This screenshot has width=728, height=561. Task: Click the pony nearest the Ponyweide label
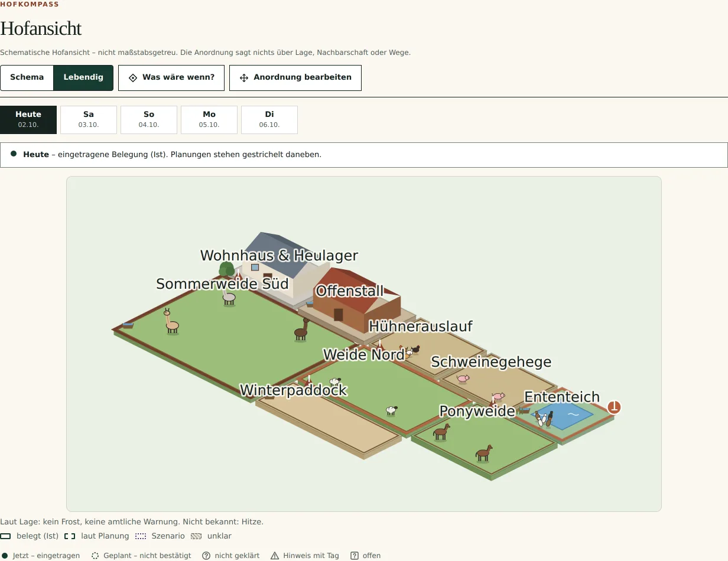pyautogui.click(x=441, y=432)
